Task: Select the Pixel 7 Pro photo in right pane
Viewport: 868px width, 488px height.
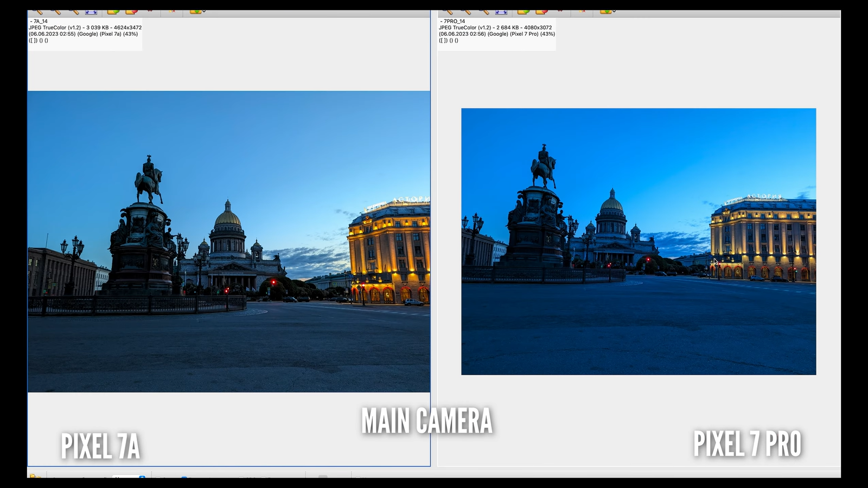Action: click(638, 241)
